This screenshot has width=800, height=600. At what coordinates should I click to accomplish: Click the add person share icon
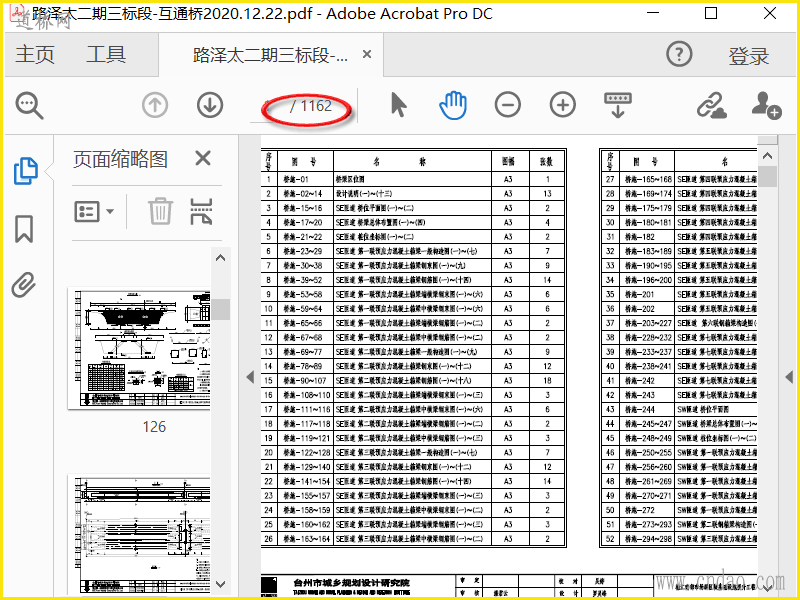pyautogui.click(x=766, y=105)
